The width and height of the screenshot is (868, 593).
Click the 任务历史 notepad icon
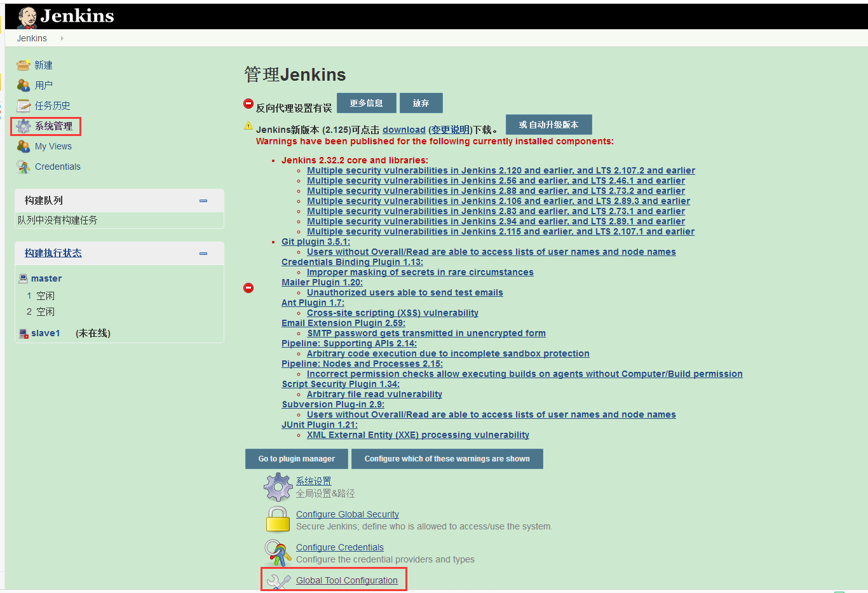pyautogui.click(x=24, y=106)
